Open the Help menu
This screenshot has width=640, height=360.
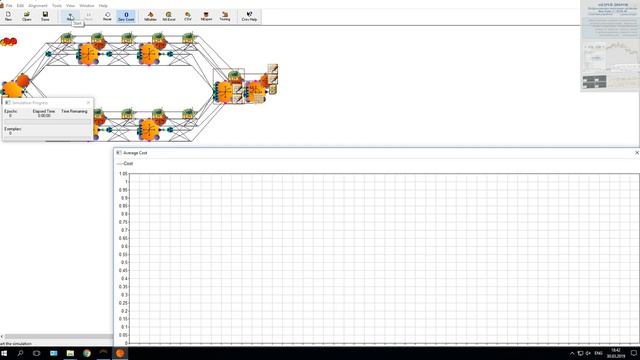tap(103, 5)
